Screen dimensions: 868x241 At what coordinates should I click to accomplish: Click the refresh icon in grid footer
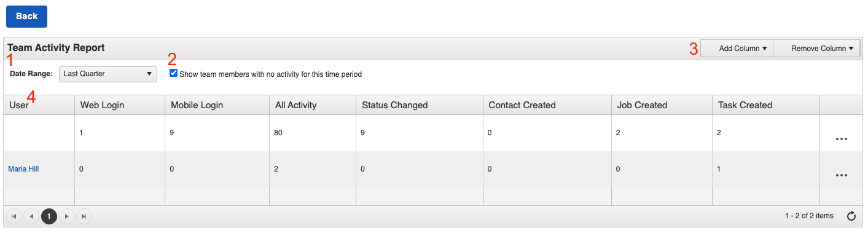[x=851, y=216]
